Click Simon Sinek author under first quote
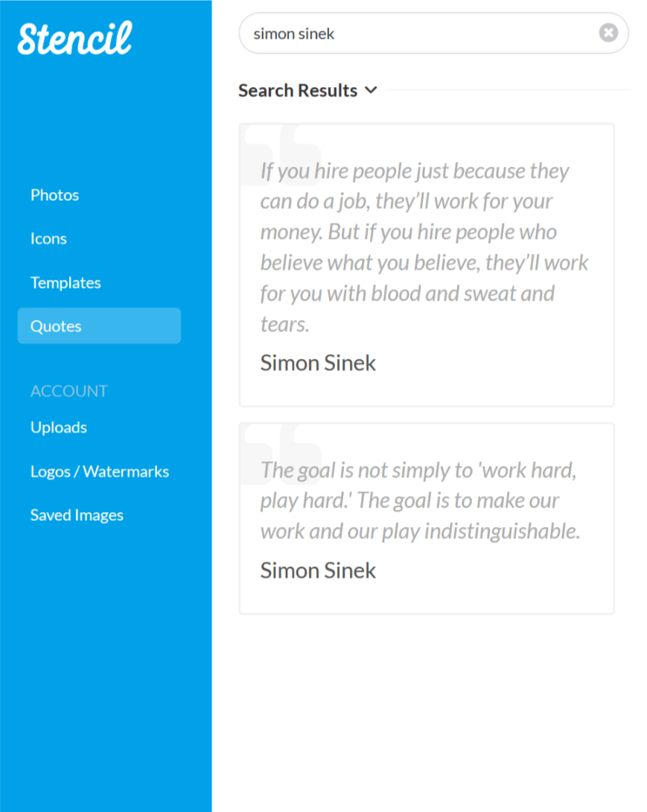The height and width of the screenshot is (812, 647). [x=318, y=362]
